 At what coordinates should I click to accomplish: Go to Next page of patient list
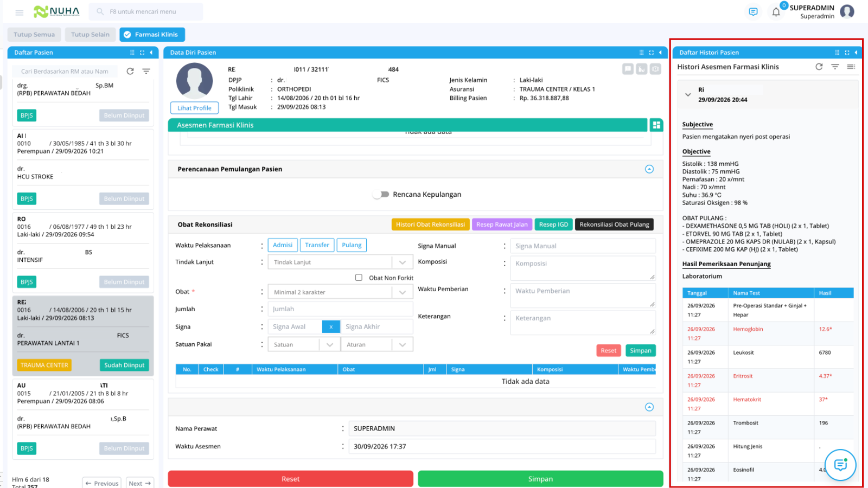[140, 483]
